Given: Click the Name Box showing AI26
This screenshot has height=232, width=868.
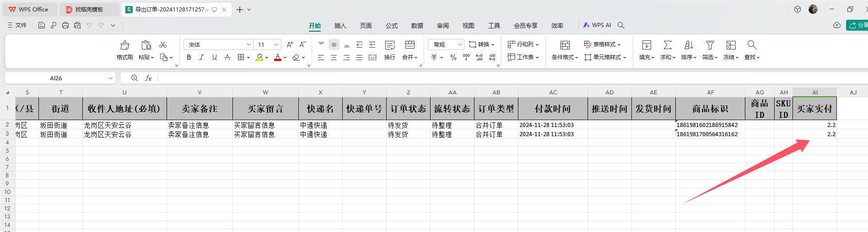Looking at the screenshot, I should tap(59, 78).
